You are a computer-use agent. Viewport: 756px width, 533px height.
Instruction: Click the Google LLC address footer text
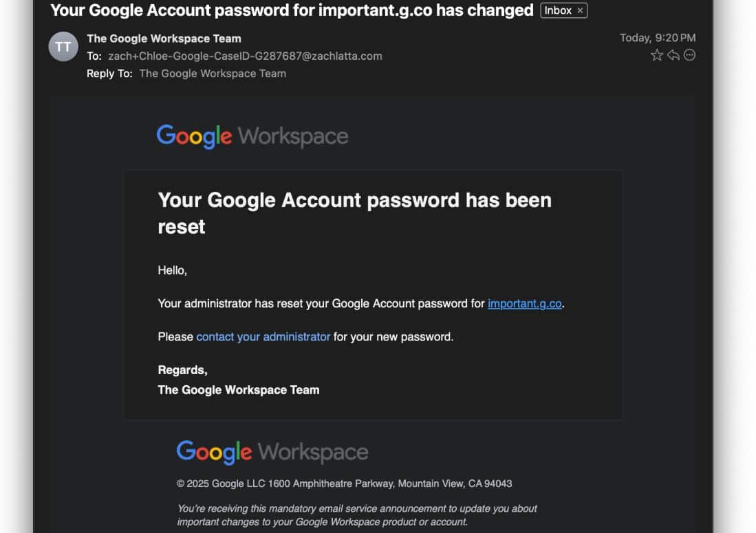coord(344,483)
